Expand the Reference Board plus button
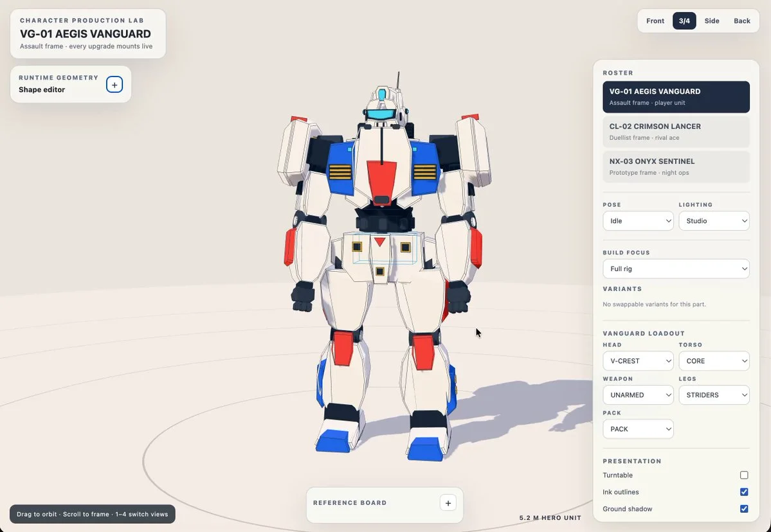This screenshot has width=771, height=532. (448, 503)
